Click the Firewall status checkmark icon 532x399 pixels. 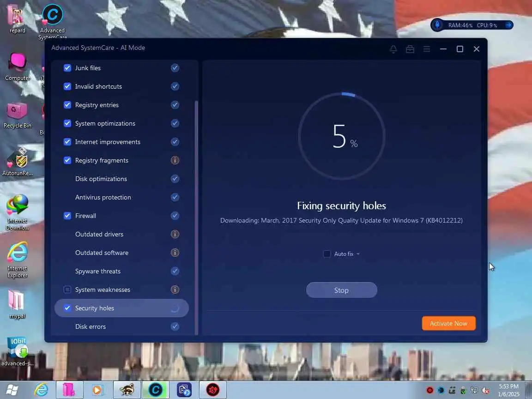click(175, 216)
